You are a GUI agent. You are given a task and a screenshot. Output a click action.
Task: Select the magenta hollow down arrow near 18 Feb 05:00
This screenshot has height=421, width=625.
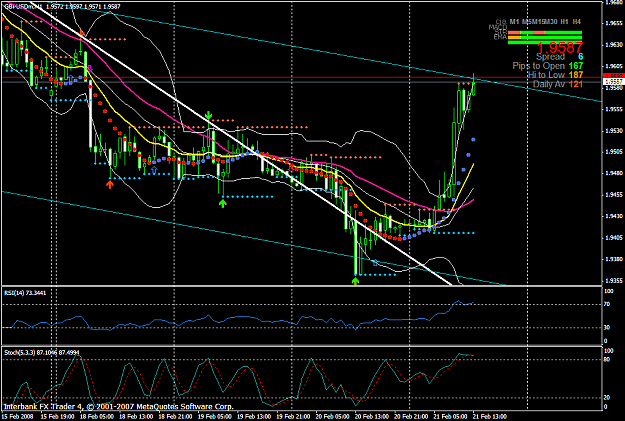pos(90,69)
